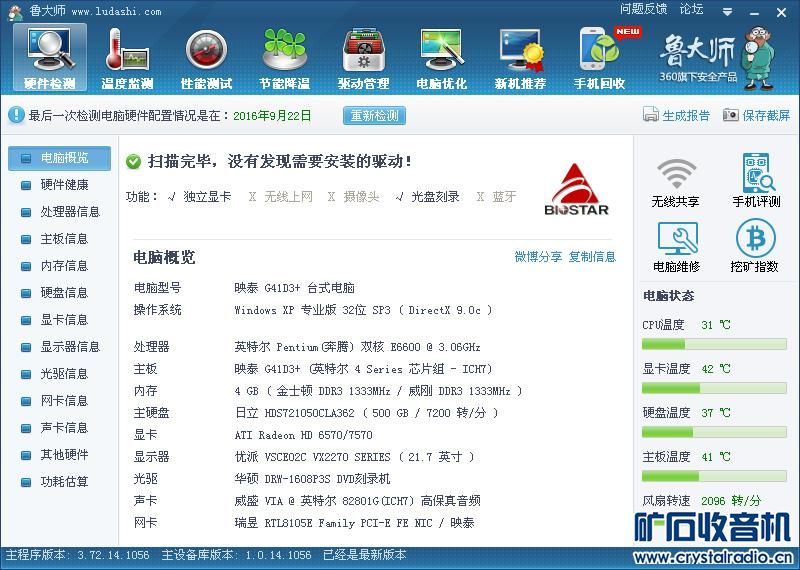This screenshot has width=800, height=570.
Task: Click the CPU温度 progress bar
Action: tap(714, 344)
